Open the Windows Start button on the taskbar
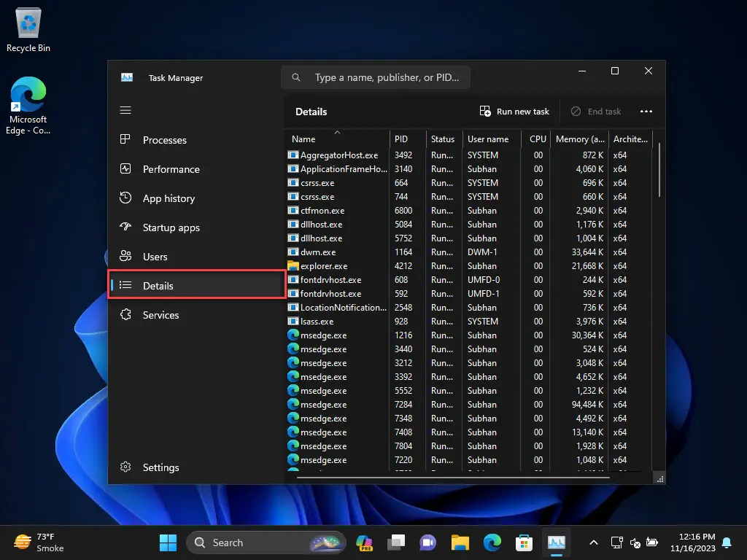747x560 pixels. (168, 542)
